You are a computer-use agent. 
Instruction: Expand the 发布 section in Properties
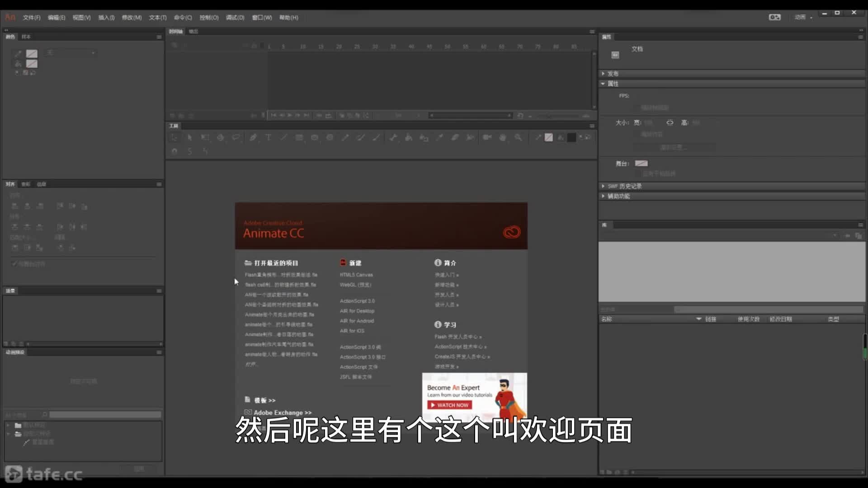point(603,73)
